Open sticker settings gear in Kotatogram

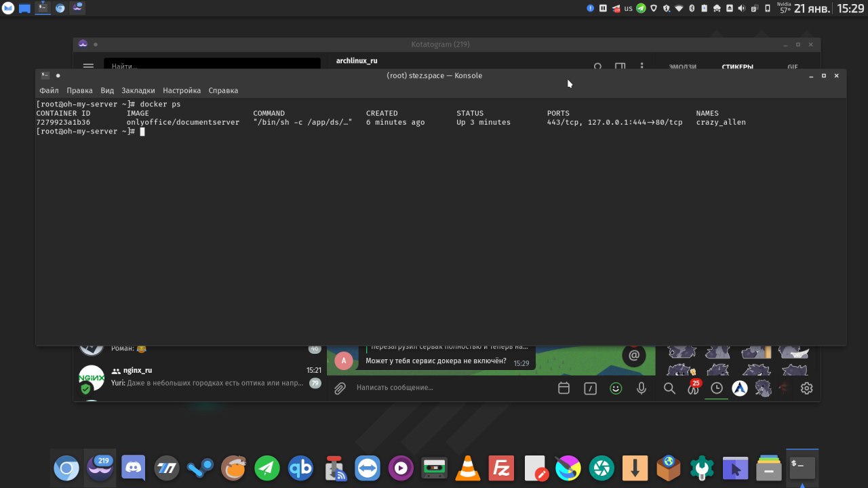tap(806, 388)
